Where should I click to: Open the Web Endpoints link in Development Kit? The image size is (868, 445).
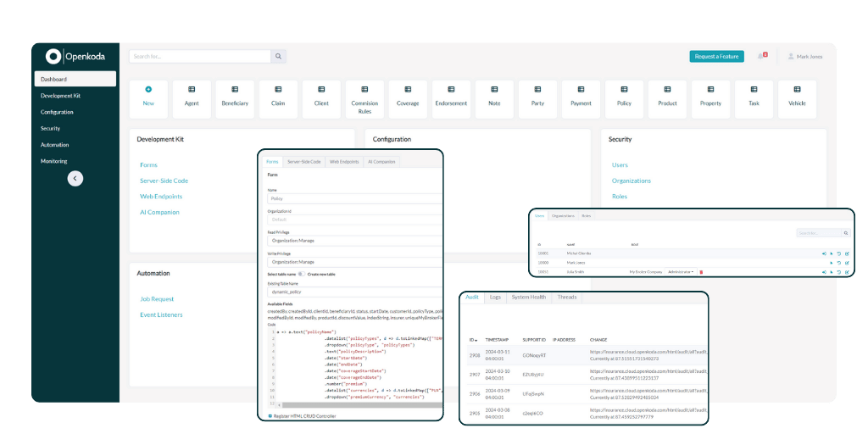click(161, 197)
